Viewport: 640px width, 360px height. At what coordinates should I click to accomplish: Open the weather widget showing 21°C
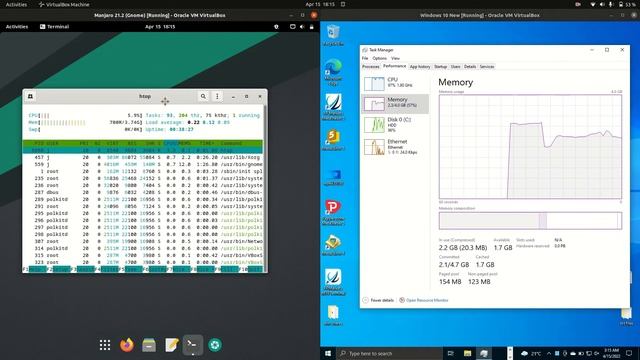click(x=531, y=353)
